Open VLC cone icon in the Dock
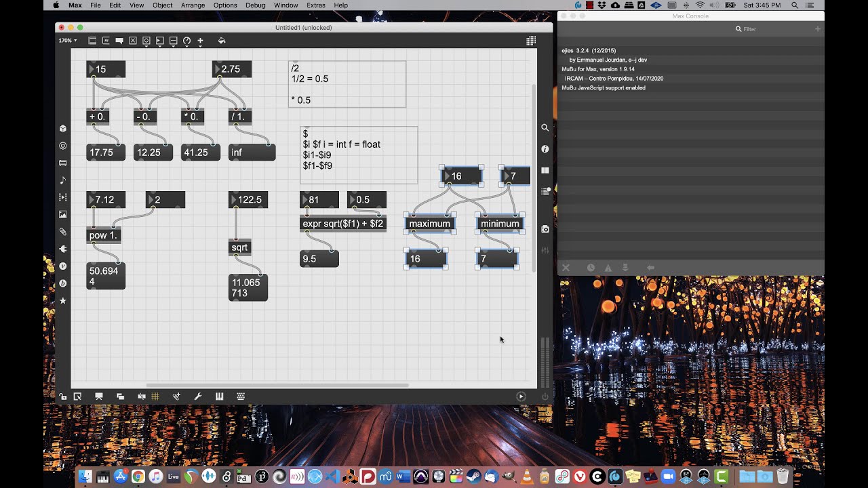Screen dimensions: 868x488 pyautogui.click(x=527, y=476)
